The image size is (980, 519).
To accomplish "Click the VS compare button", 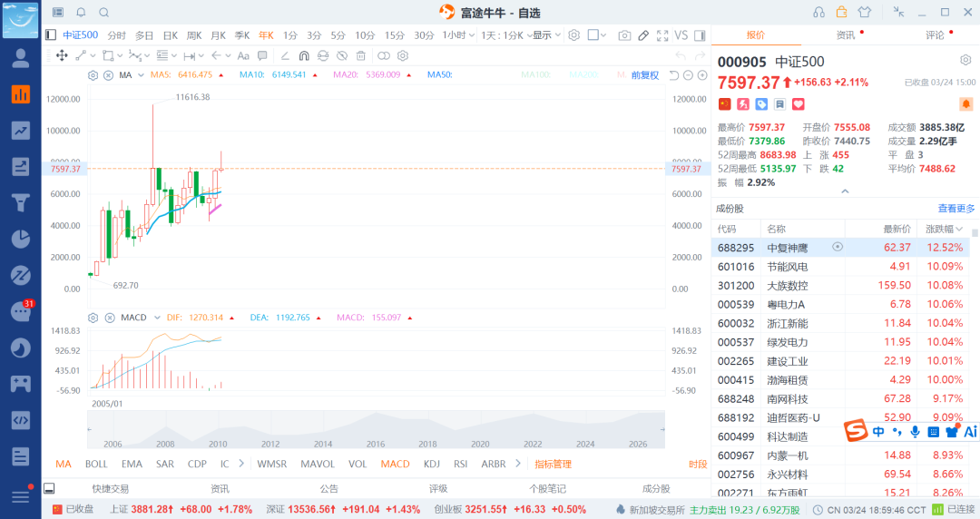I will coord(681,35).
